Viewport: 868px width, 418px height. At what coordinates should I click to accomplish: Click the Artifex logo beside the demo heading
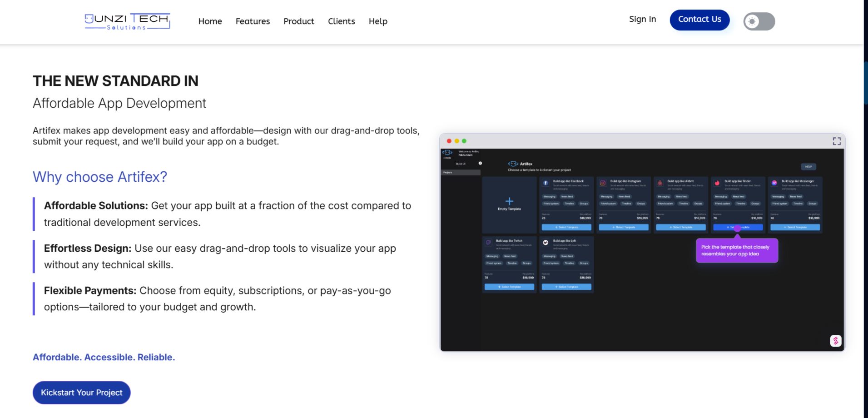click(513, 164)
